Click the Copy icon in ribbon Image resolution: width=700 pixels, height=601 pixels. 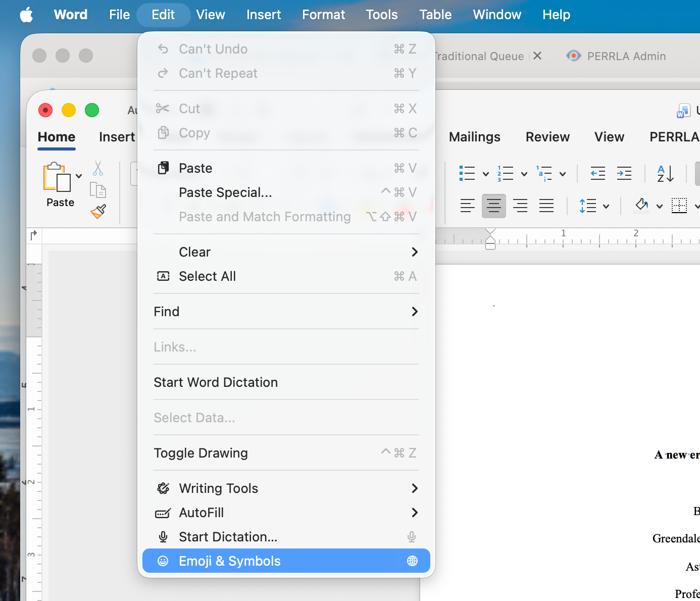[98, 190]
